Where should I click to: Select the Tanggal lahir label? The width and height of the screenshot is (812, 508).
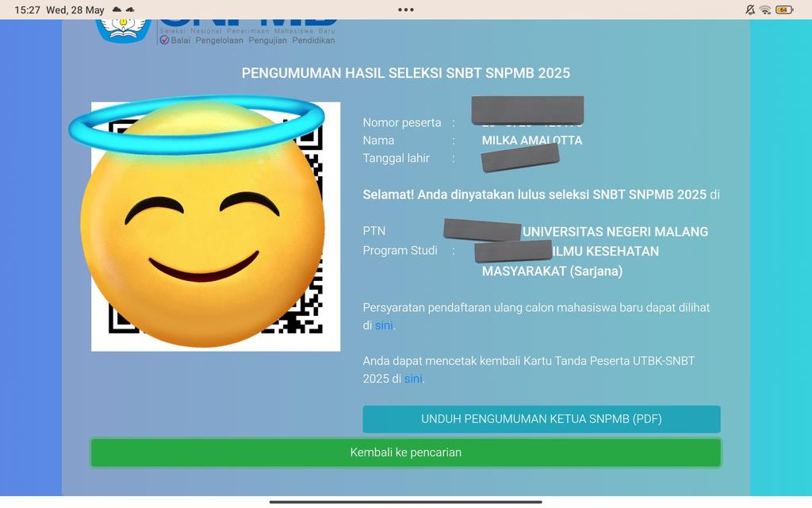(x=396, y=158)
